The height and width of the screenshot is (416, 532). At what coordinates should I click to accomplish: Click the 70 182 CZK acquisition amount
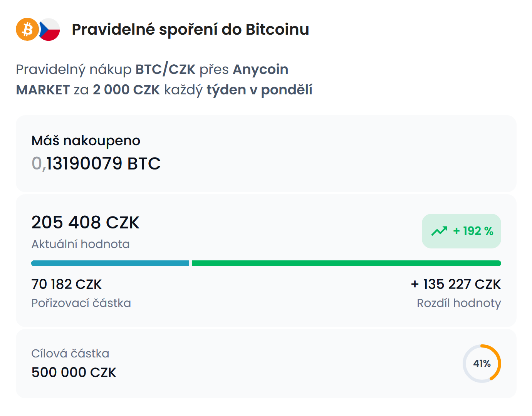(x=66, y=284)
